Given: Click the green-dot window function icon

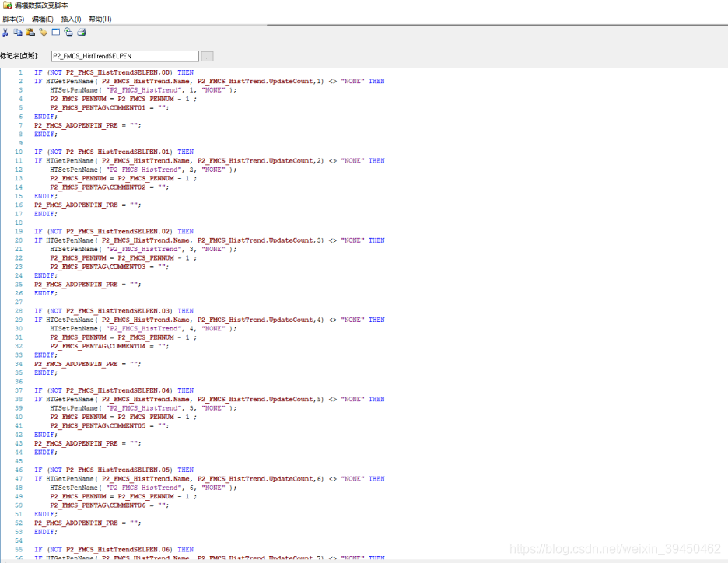Looking at the screenshot, I should coord(68,32).
